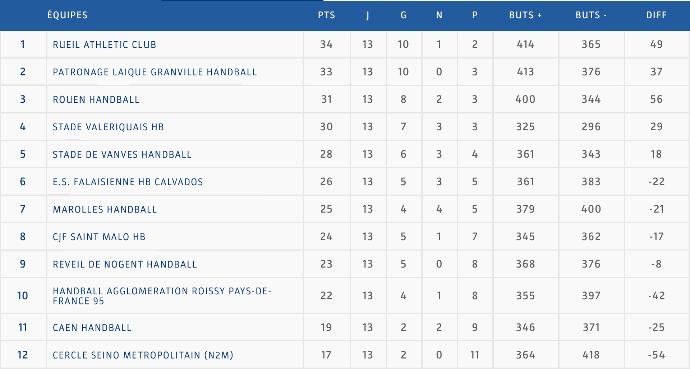Open CERCLE SEINO METROPOLITAIN (N2M) link
The image size is (690, 369).
[x=143, y=355]
